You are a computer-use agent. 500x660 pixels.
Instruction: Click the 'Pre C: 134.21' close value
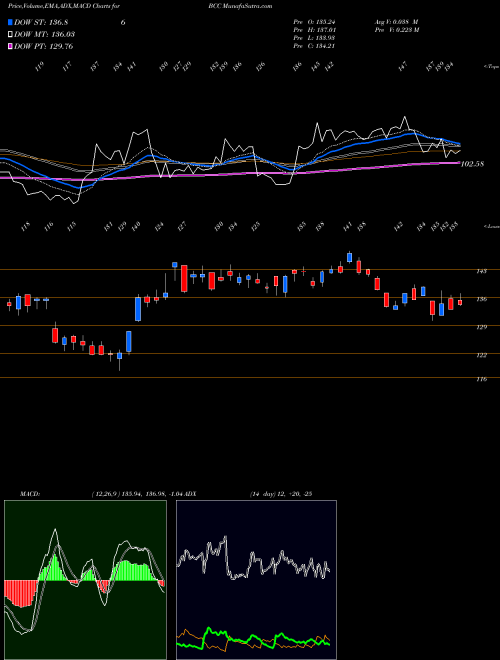tap(314, 46)
